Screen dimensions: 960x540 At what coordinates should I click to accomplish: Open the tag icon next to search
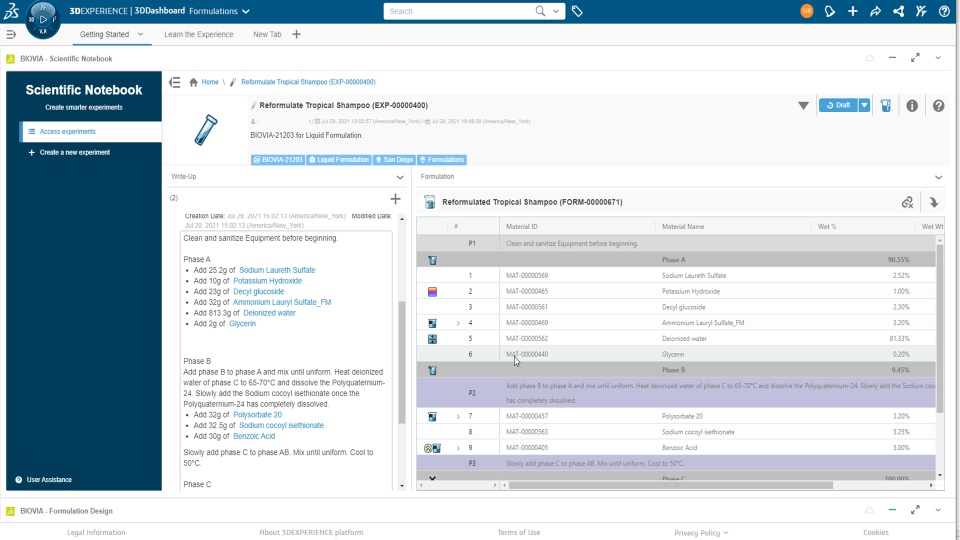tap(577, 11)
